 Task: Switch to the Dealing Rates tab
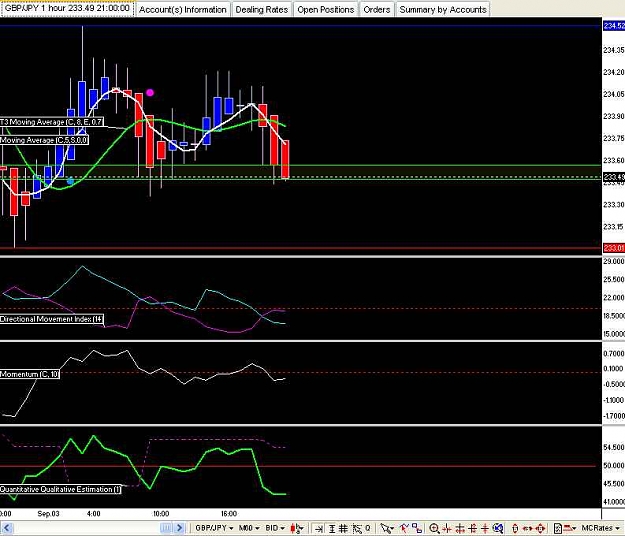261,10
